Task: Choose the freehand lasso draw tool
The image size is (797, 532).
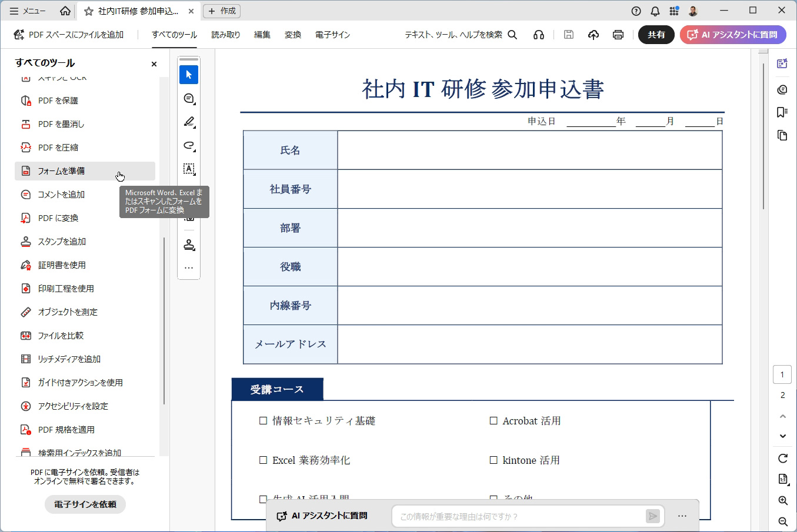Action: pos(189,145)
